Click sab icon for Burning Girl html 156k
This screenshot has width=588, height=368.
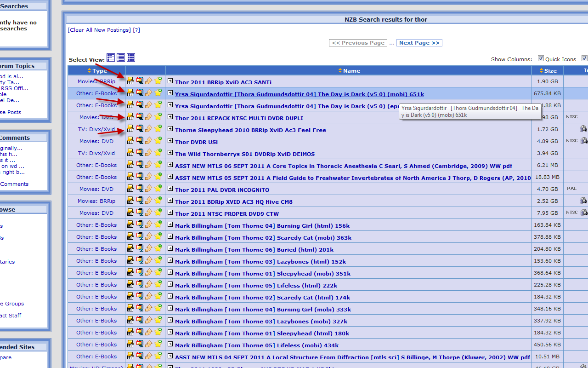pos(130,224)
